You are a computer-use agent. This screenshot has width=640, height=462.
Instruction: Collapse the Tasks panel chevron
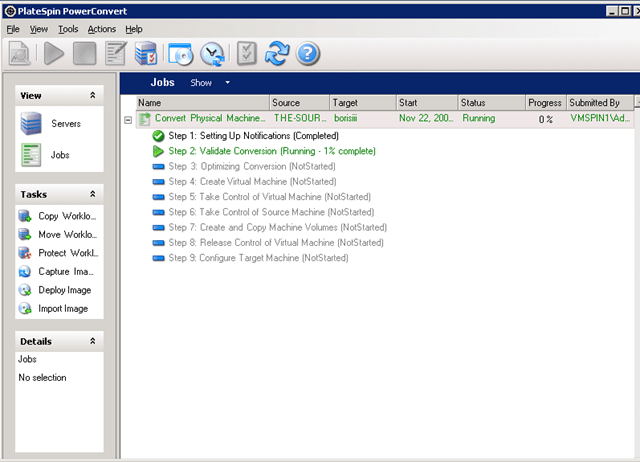(x=93, y=194)
